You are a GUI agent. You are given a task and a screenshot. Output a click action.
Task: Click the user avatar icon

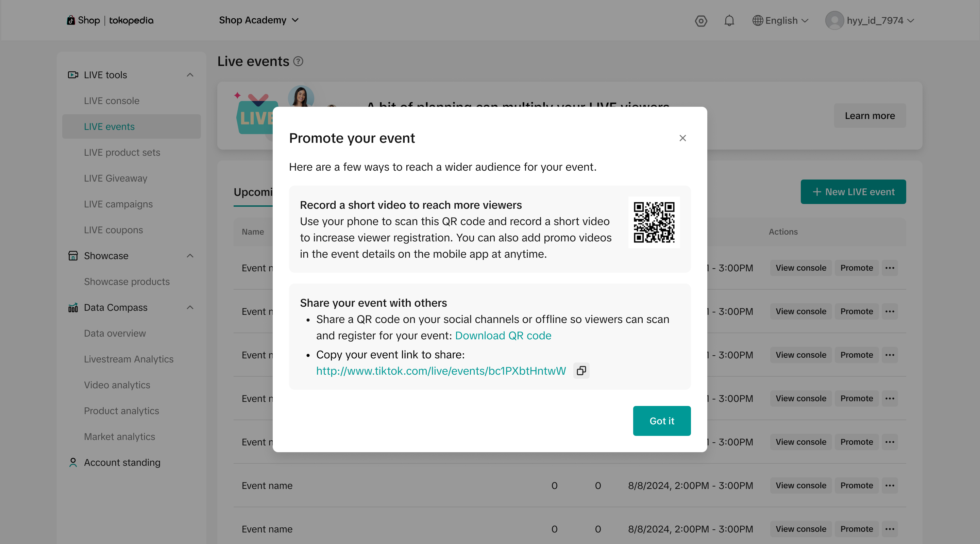pos(834,20)
